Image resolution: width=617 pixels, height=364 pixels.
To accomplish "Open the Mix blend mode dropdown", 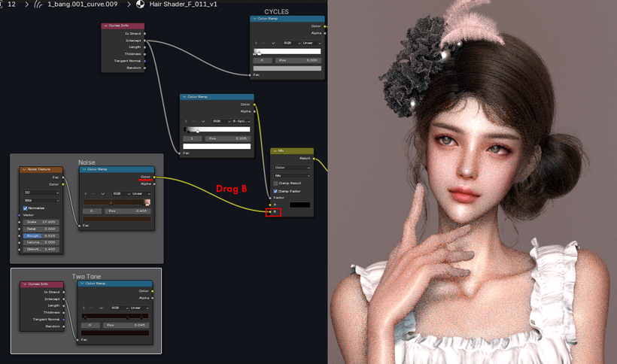I will point(292,176).
